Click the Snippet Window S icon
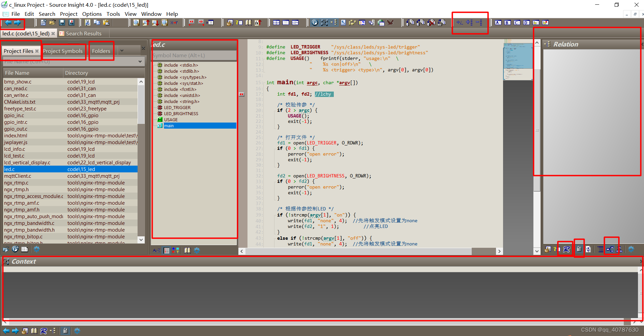 pos(343,23)
